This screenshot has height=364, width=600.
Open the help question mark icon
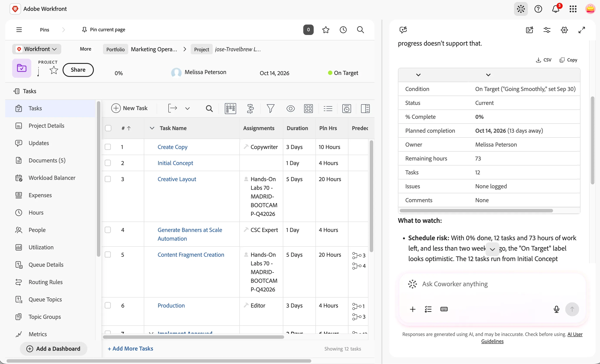(538, 9)
